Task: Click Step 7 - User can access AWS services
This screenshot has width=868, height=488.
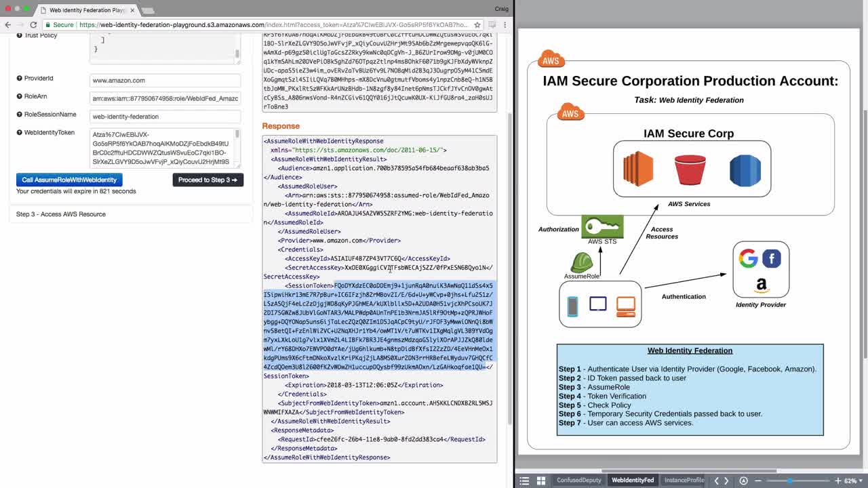Action: point(626,423)
